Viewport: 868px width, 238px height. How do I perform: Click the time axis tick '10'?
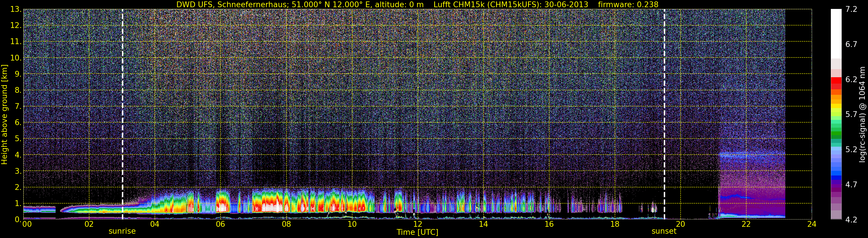pyautogui.click(x=352, y=224)
